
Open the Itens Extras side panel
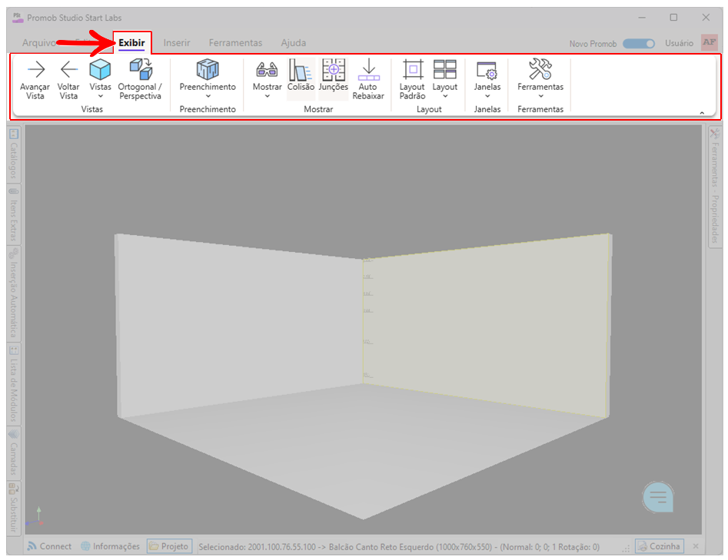[14, 215]
